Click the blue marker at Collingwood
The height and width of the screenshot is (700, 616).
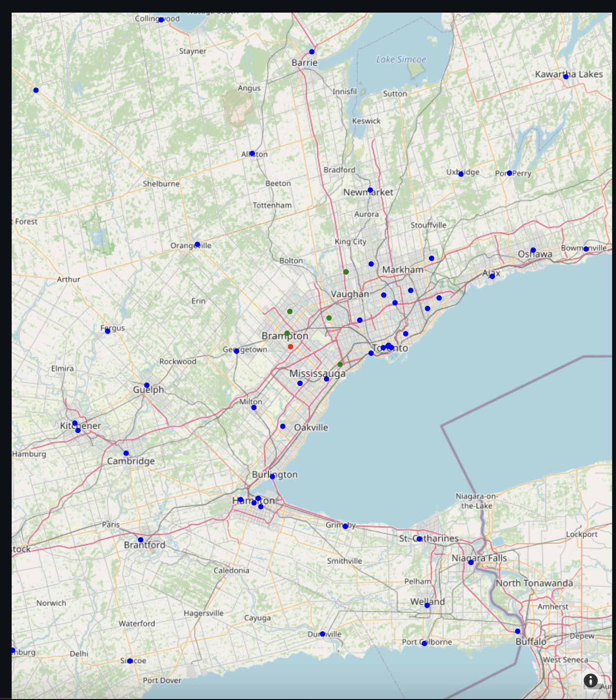click(x=161, y=20)
